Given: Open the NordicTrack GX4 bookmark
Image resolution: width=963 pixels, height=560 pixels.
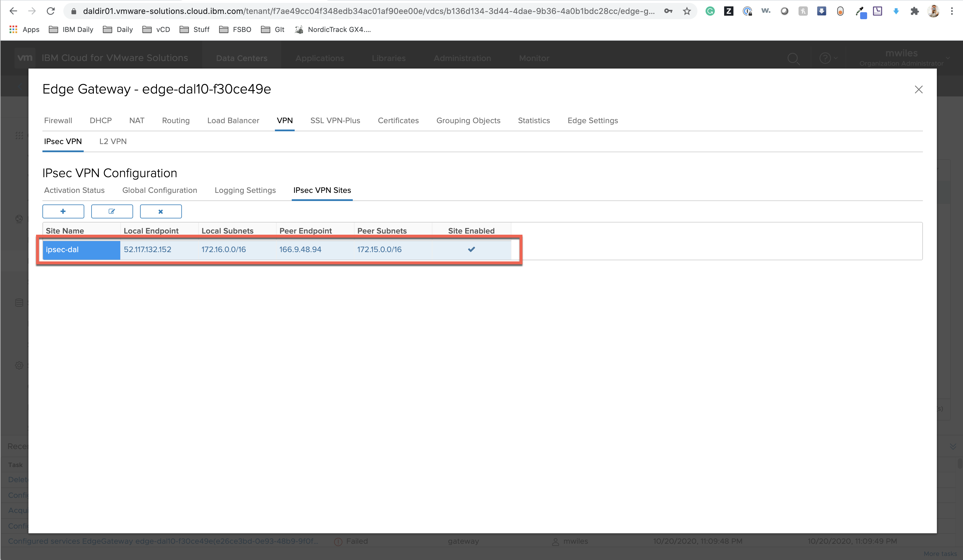Looking at the screenshot, I should 332,29.
